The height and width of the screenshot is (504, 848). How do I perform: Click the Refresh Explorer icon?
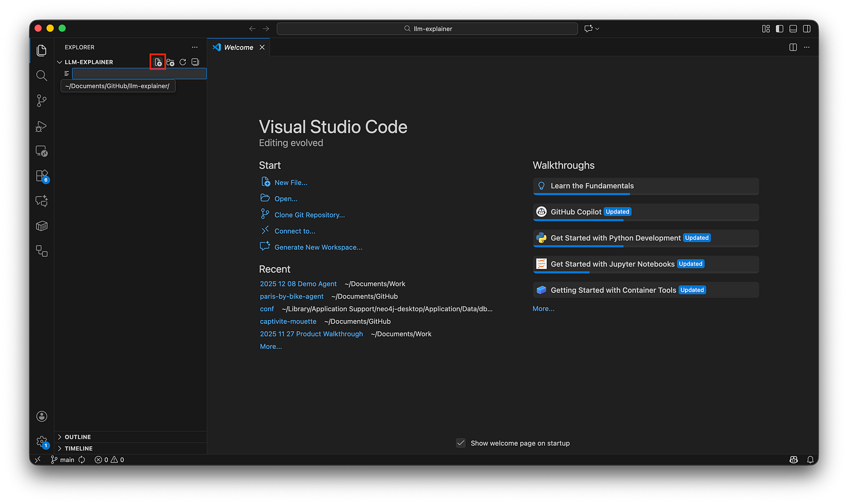click(183, 62)
